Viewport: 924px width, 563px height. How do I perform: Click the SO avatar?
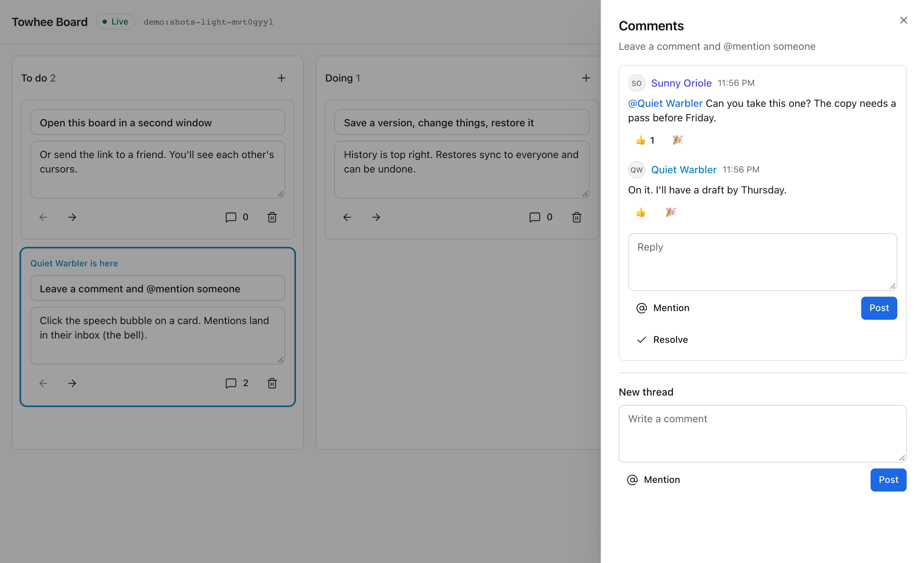636,83
